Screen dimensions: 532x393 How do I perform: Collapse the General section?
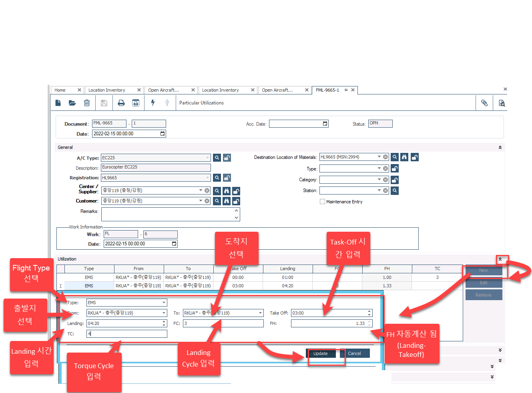500,147
